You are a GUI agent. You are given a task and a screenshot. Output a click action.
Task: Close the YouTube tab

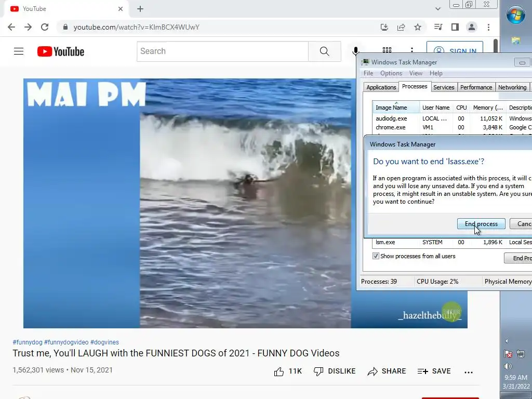click(121, 9)
